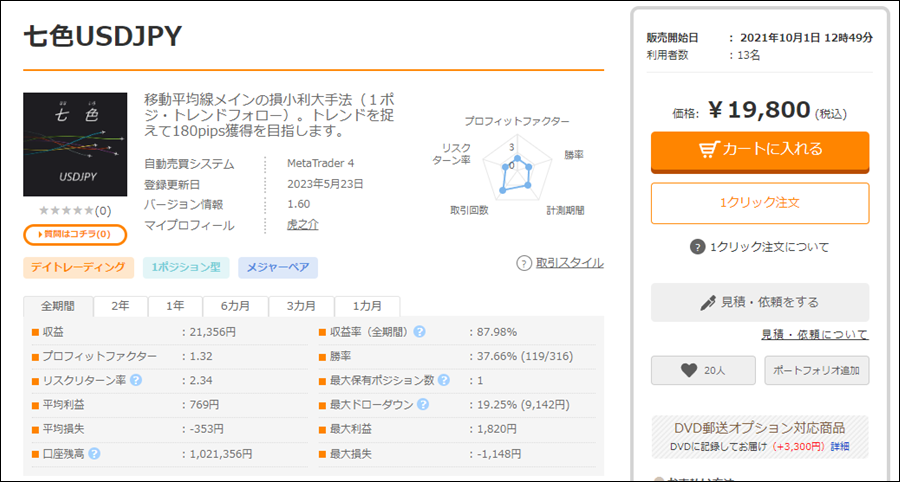Screen dimensions: 900x482
Task: Click the 利用者数 value 13名
Action: [x=750, y=56]
